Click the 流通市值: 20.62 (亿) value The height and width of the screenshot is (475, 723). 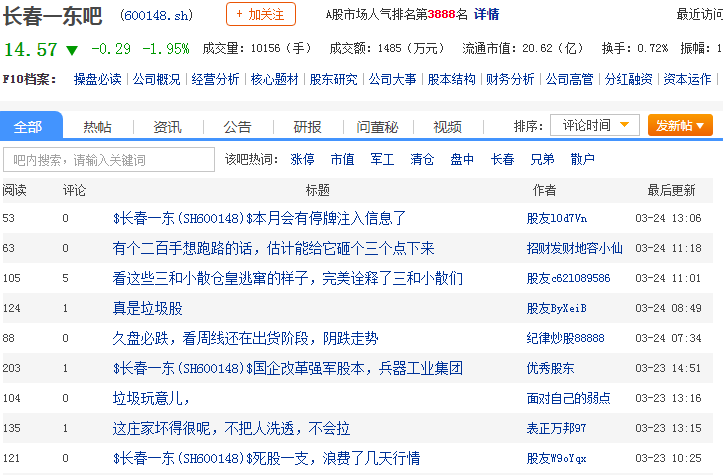pos(523,48)
